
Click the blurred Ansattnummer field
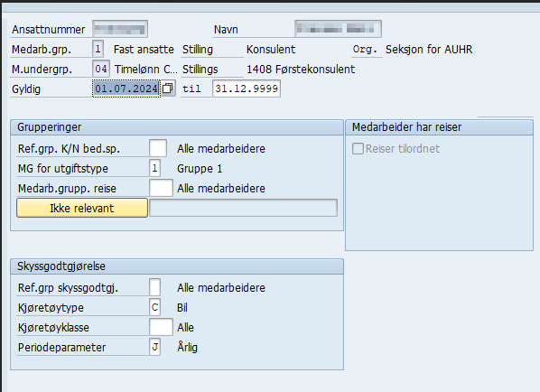120,29
